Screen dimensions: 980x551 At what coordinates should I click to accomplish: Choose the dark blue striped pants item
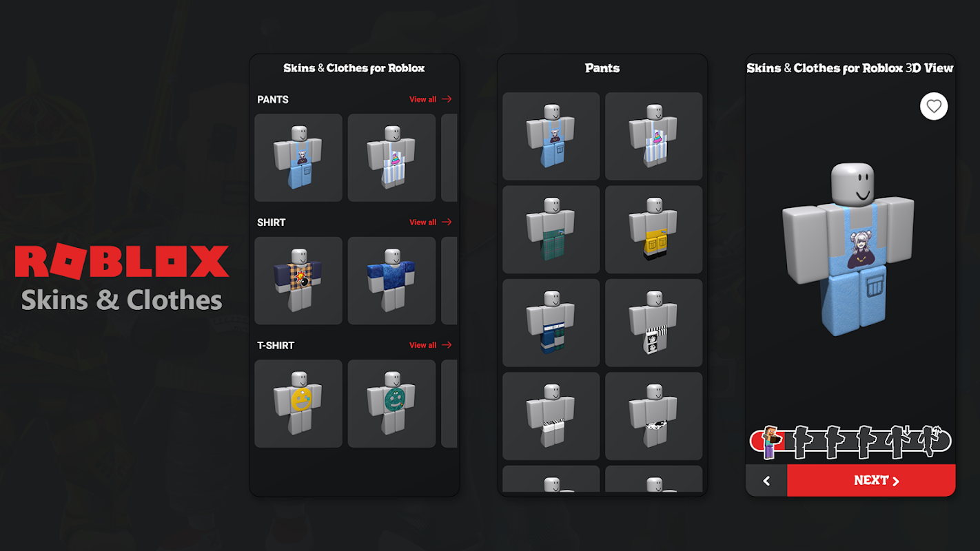(x=551, y=323)
